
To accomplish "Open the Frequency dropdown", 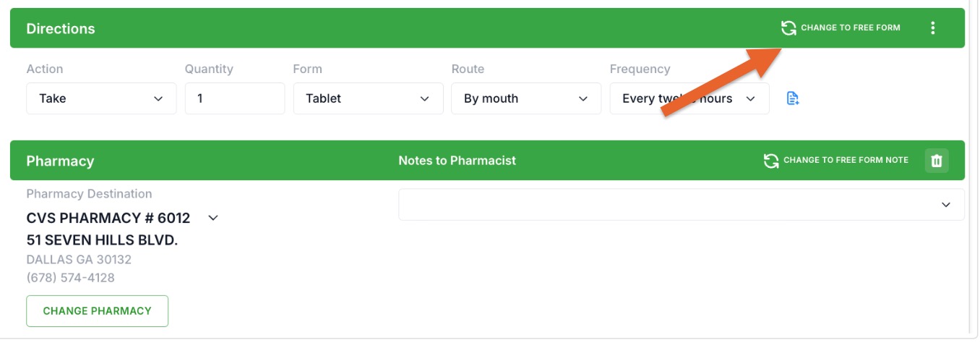I will click(689, 98).
